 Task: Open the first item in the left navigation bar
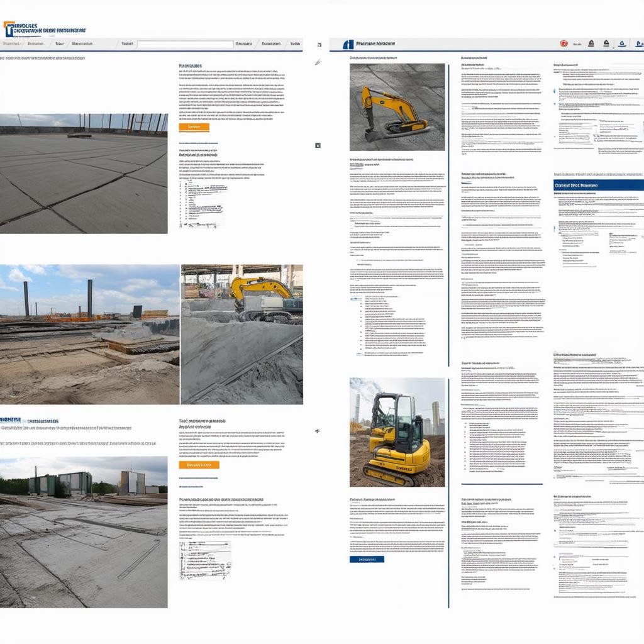click(x=11, y=44)
